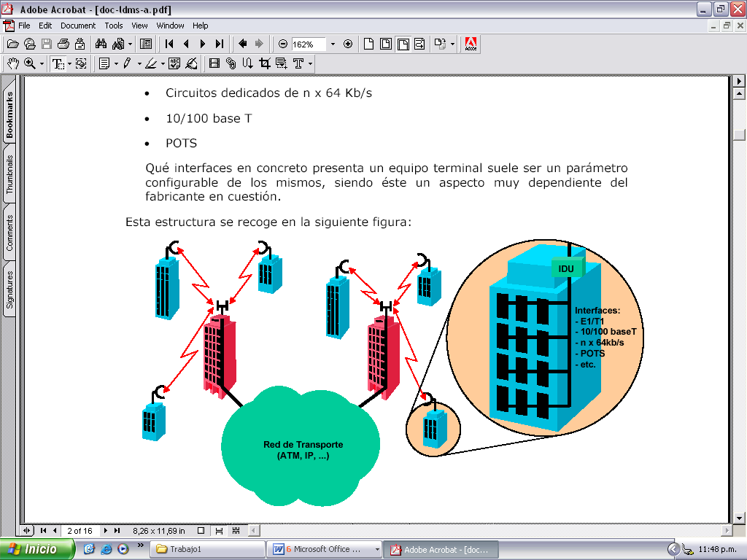This screenshot has height=560, width=747.
Task: Open the Rotate view dropdown arrow
Action: (x=452, y=44)
